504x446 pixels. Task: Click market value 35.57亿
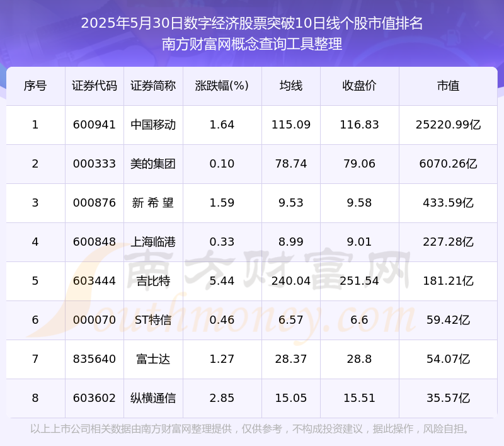coord(448,398)
